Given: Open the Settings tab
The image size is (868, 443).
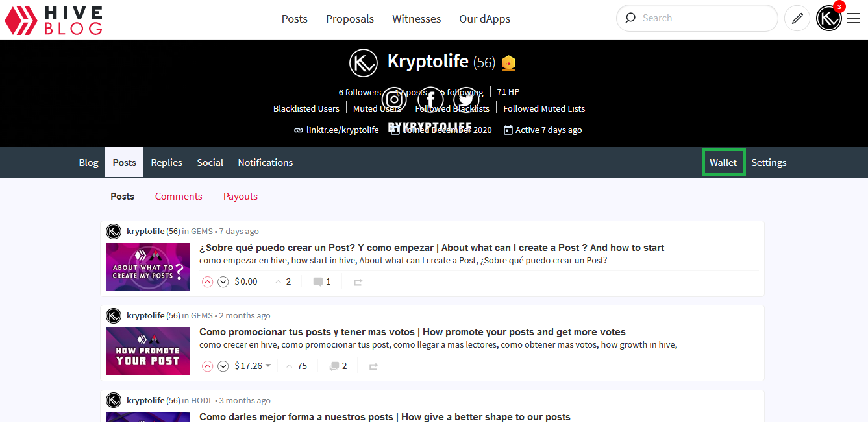Looking at the screenshot, I should [x=769, y=162].
